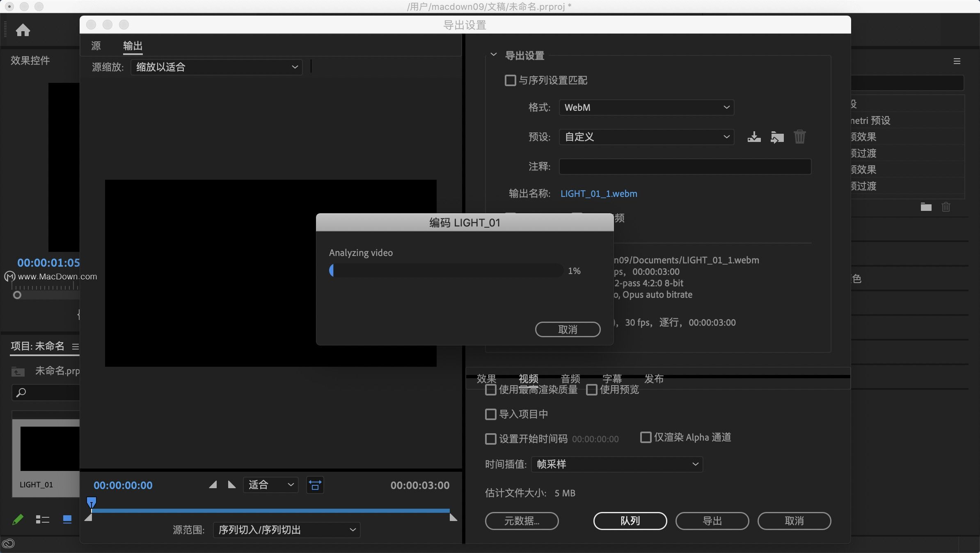The height and width of the screenshot is (553, 980).
Task: Click current timecode 00:00:00:00 in preview
Action: (123, 485)
